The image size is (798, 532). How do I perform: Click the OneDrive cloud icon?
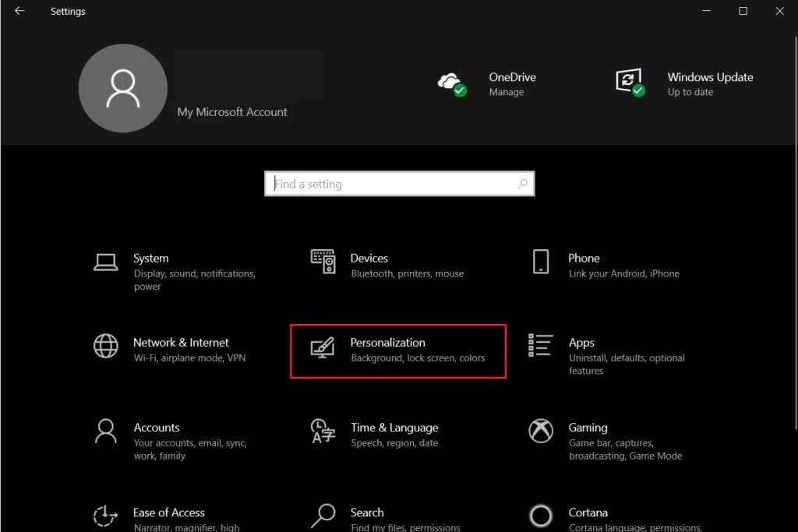click(x=451, y=83)
